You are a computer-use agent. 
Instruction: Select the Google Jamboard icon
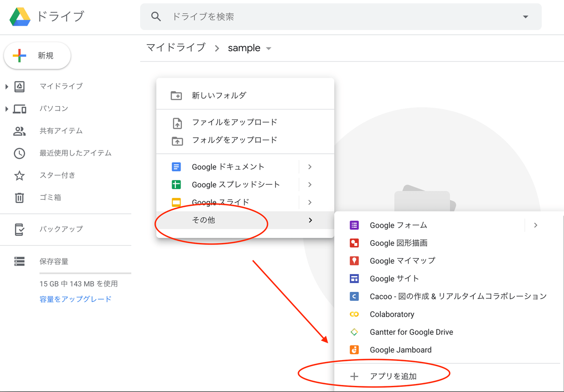354,350
